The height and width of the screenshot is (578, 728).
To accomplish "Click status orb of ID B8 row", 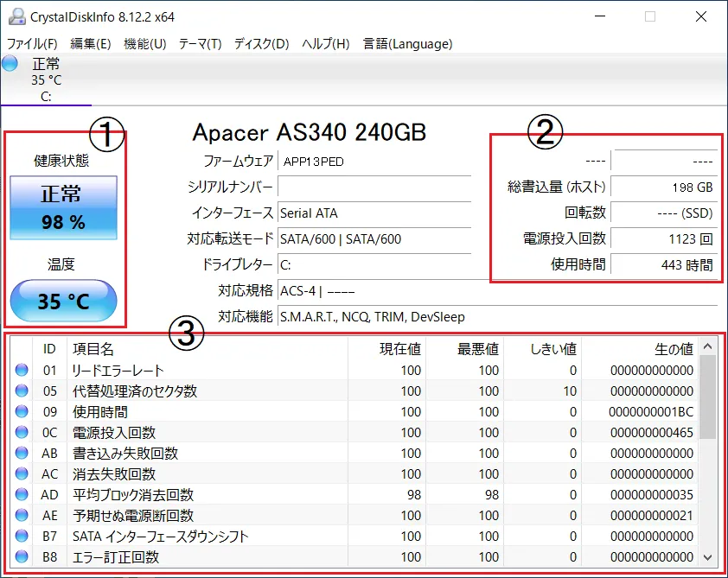I will tap(22, 556).
